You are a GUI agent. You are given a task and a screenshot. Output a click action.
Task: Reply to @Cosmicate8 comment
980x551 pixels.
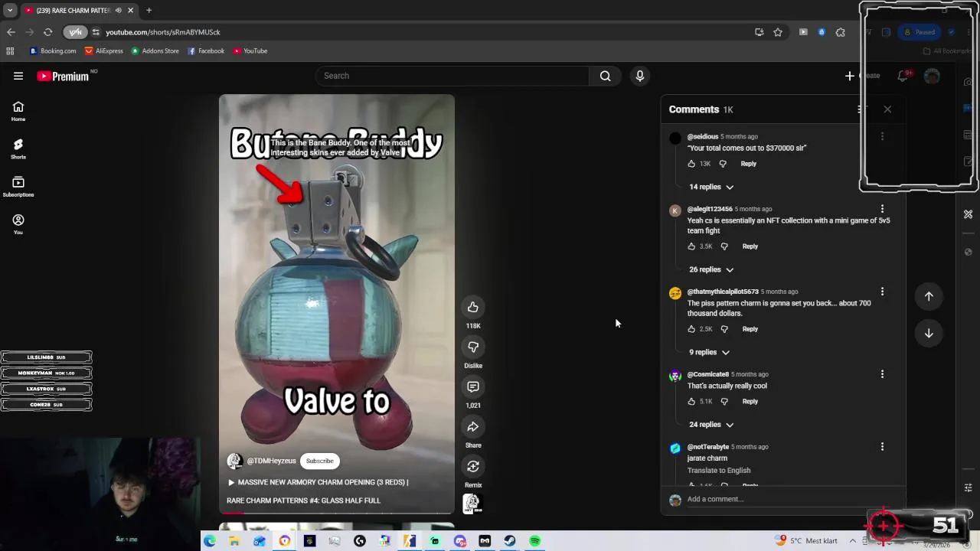tap(750, 402)
